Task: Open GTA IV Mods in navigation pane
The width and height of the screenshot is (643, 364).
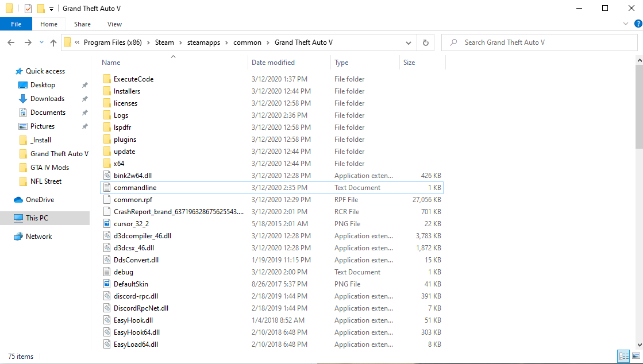Action: [x=49, y=168]
